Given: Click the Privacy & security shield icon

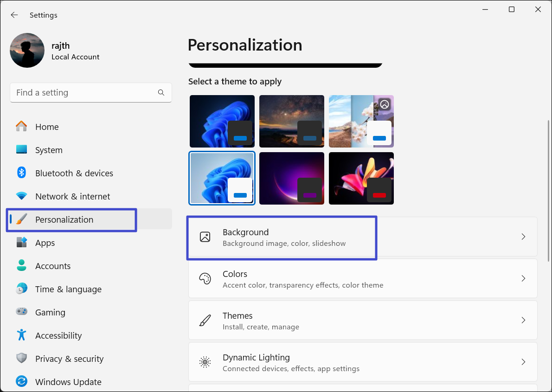Looking at the screenshot, I should coord(21,359).
